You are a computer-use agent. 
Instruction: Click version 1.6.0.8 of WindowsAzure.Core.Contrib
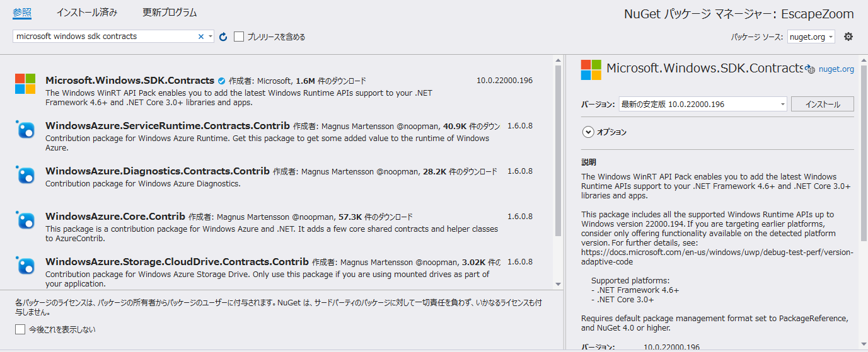tap(520, 217)
